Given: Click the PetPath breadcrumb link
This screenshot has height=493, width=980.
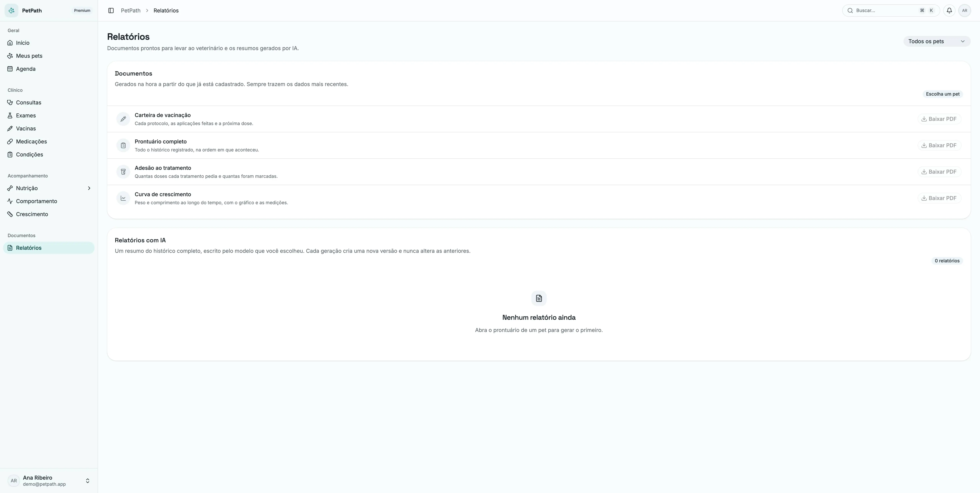Looking at the screenshot, I should [x=131, y=11].
